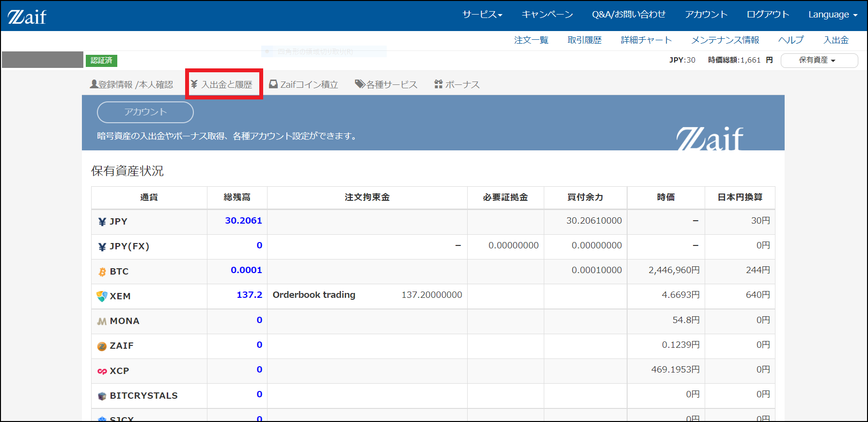This screenshot has width=868, height=422.
Task: Click JPY balance 30.2061
Action: coord(243,221)
